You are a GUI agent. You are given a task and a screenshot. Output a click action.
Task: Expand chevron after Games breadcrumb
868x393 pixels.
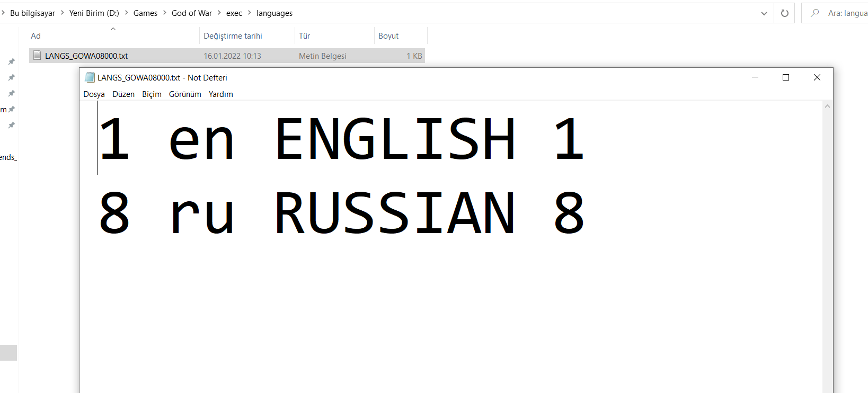164,13
